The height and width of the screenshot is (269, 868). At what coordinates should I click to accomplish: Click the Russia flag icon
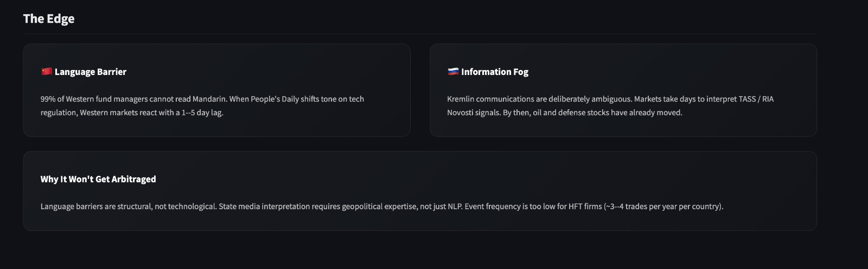453,71
